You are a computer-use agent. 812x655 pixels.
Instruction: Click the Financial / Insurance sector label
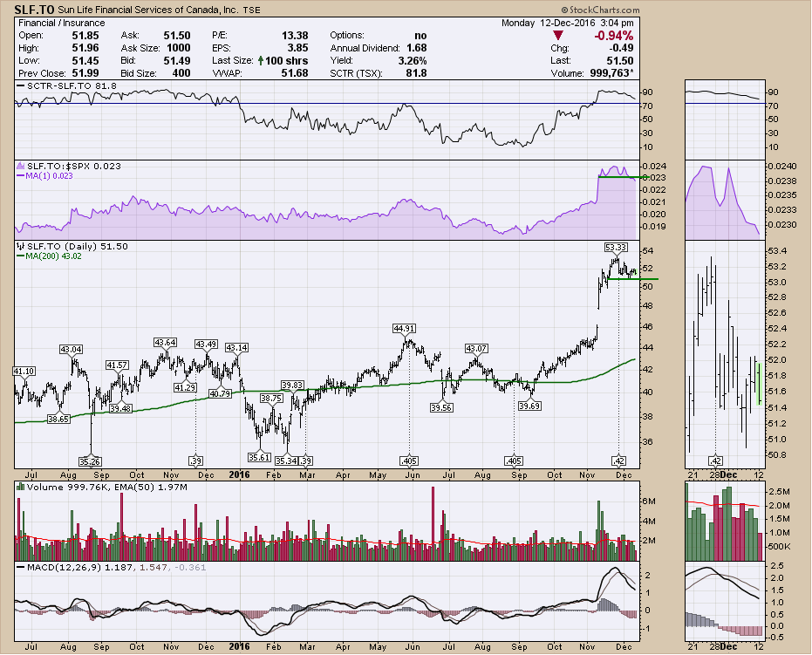click(62, 23)
